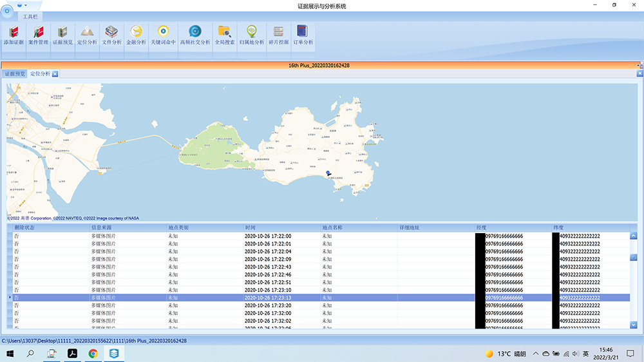Click the table scrollbar down arrow

pyautogui.click(x=633, y=325)
